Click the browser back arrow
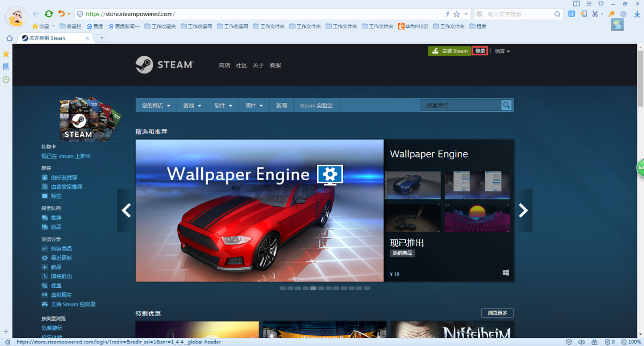The width and height of the screenshot is (644, 346). coord(36,14)
